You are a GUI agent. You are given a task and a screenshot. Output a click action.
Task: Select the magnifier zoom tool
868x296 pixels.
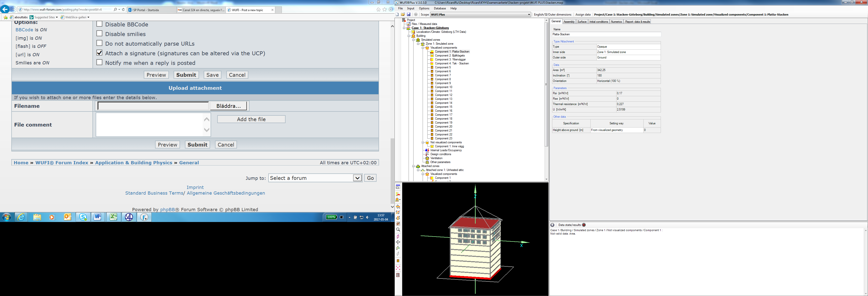click(398, 230)
